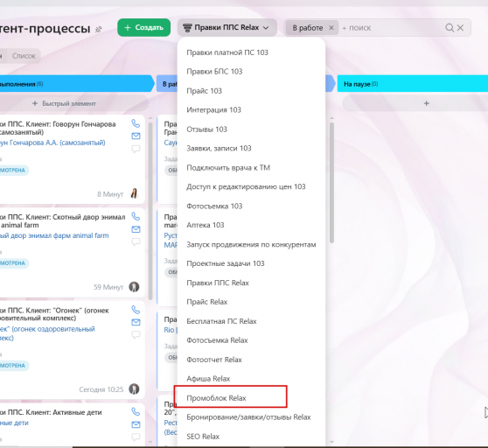Click На паузе column header
488x448 pixels.
click(x=413, y=84)
